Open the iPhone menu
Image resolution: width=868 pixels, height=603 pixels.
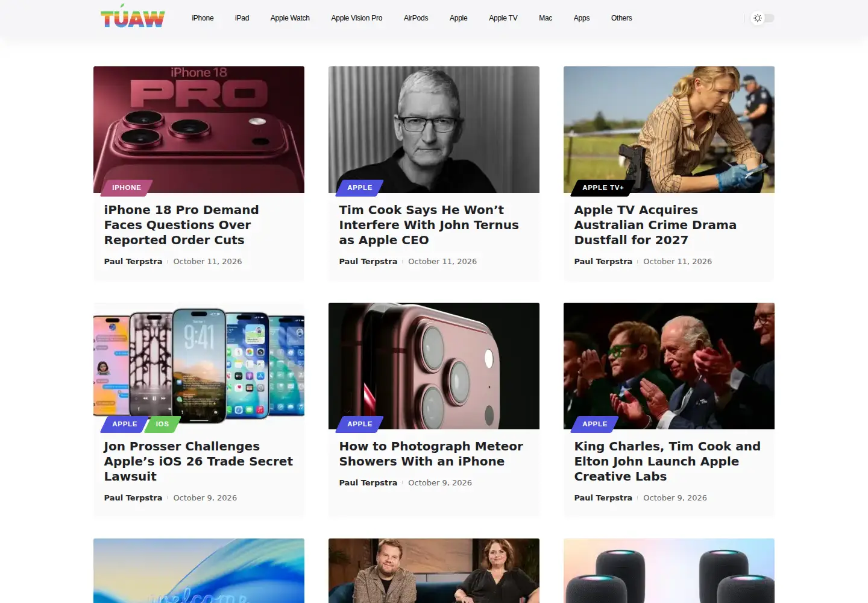click(x=203, y=18)
